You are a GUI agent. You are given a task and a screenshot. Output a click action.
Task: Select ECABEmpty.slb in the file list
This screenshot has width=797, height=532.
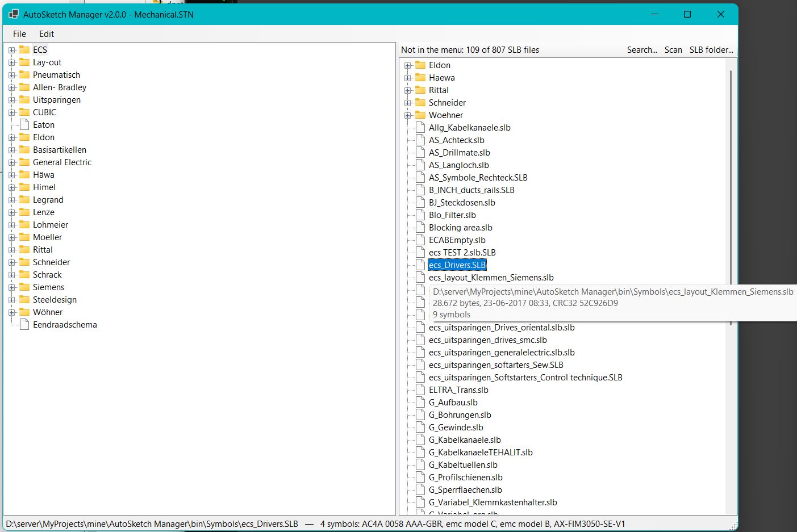[x=457, y=240]
